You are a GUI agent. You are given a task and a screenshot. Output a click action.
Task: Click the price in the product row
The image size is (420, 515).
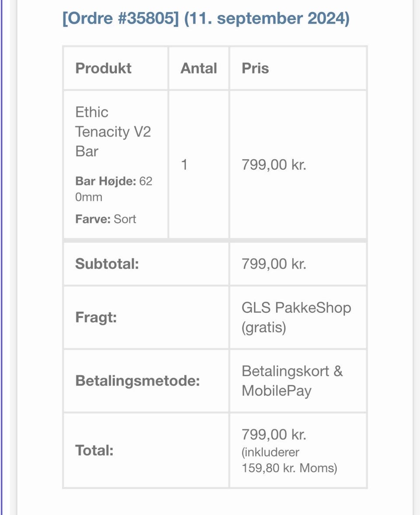pyautogui.click(x=274, y=165)
